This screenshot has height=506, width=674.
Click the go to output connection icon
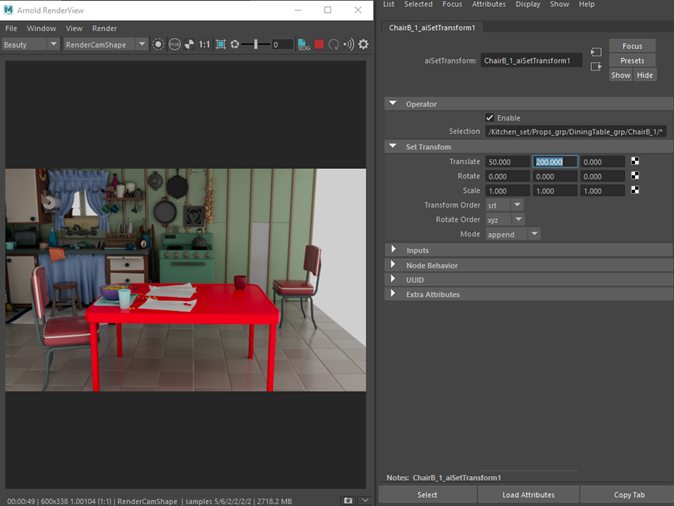tap(596, 67)
